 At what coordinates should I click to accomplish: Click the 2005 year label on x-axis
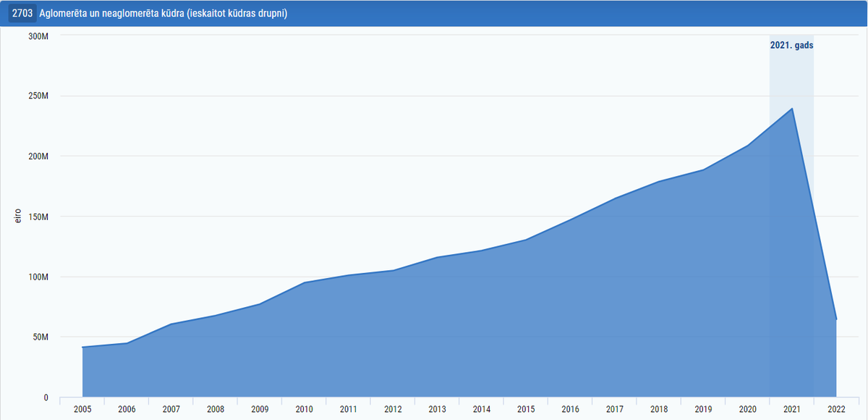click(x=82, y=410)
